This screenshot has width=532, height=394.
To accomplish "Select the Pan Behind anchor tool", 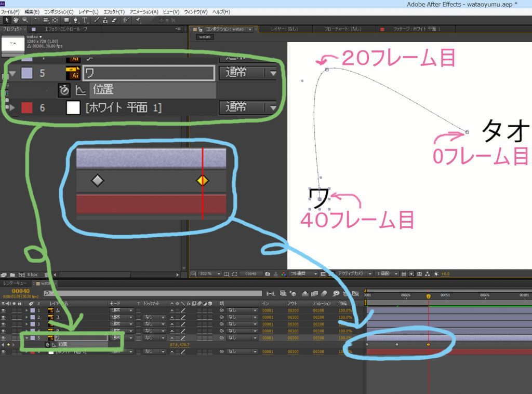I will click(55, 20).
